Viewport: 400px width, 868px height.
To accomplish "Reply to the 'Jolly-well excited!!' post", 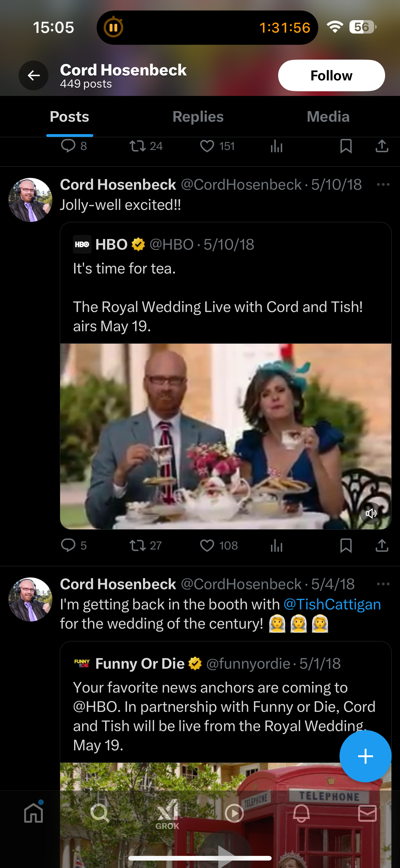I will click(68, 545).
